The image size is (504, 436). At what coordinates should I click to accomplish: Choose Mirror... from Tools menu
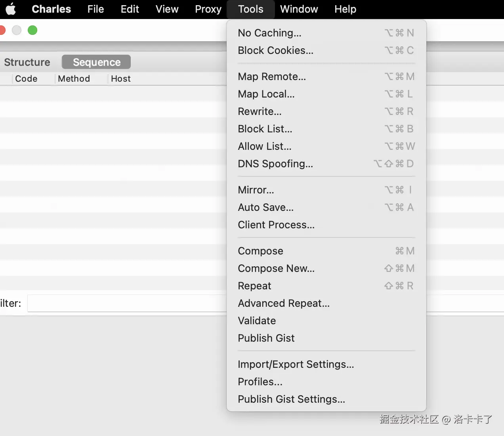(x=326, y=190)
